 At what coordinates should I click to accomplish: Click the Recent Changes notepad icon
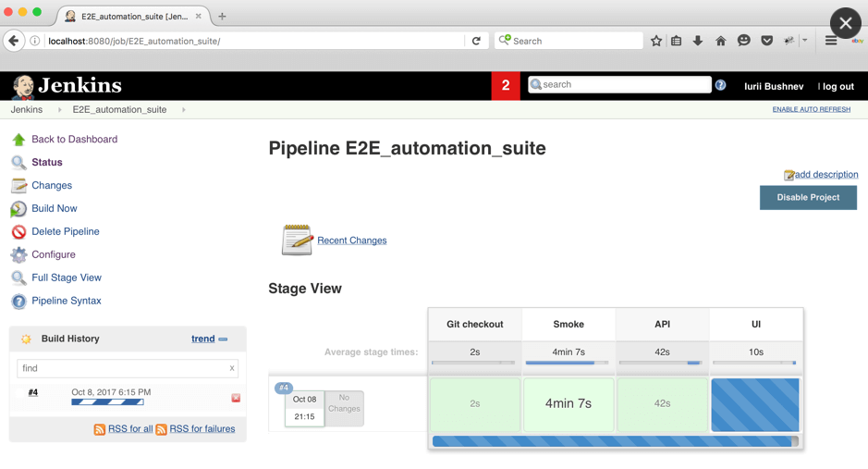(x=297, y=240)
